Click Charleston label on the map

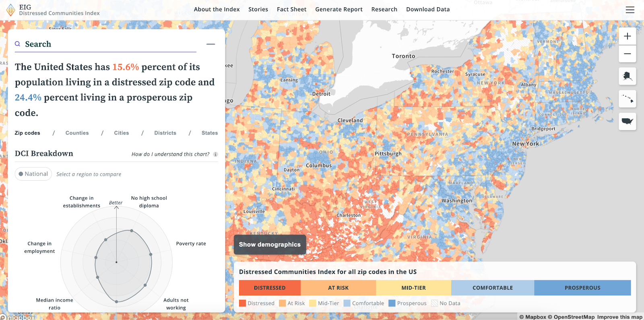[349, 216]
